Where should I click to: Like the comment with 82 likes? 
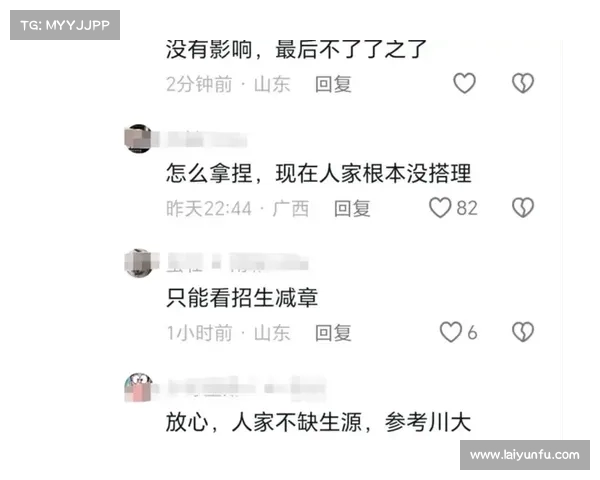click(x=440, y=208)
